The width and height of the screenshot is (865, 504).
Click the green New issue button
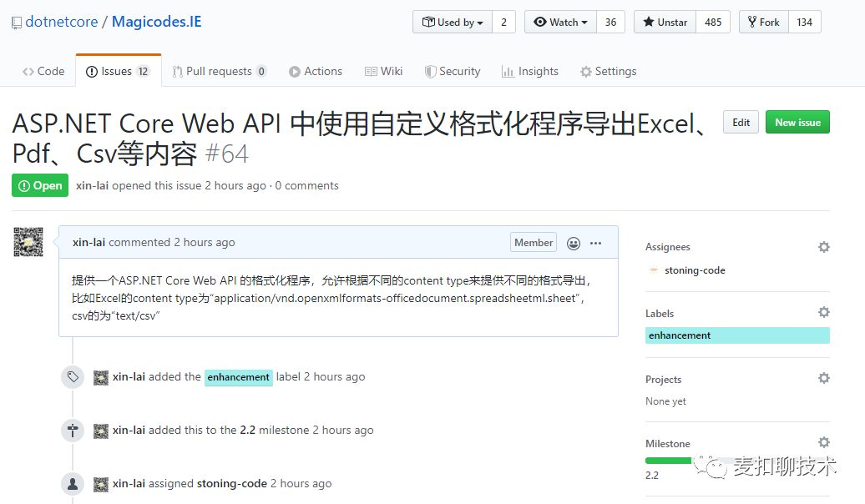tap(797, 123)
